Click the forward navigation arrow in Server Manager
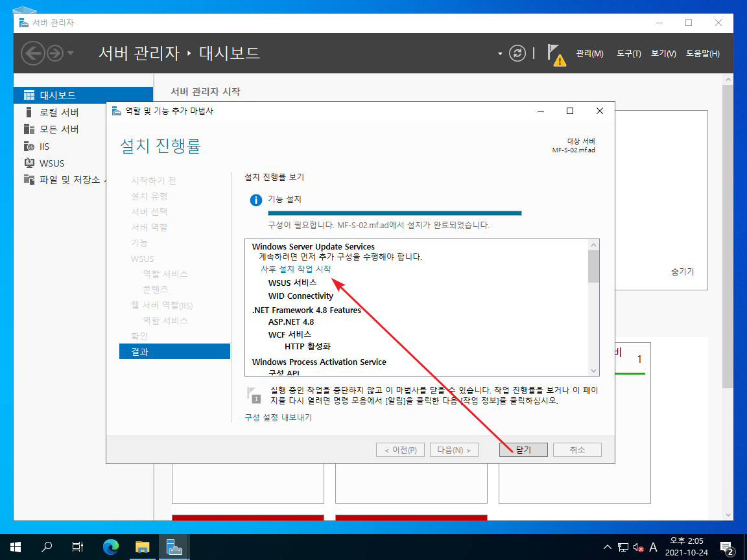Image resolution: width=747 pixels, height=560 pixels. pyautogui.click(x=54, y=53)
